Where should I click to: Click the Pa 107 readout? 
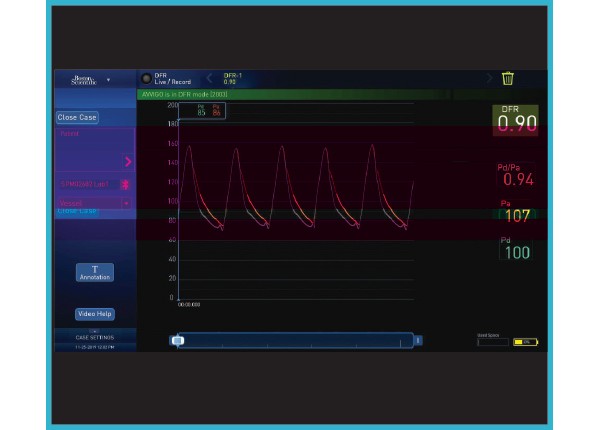pyautogui.click(x=517, y=212)
